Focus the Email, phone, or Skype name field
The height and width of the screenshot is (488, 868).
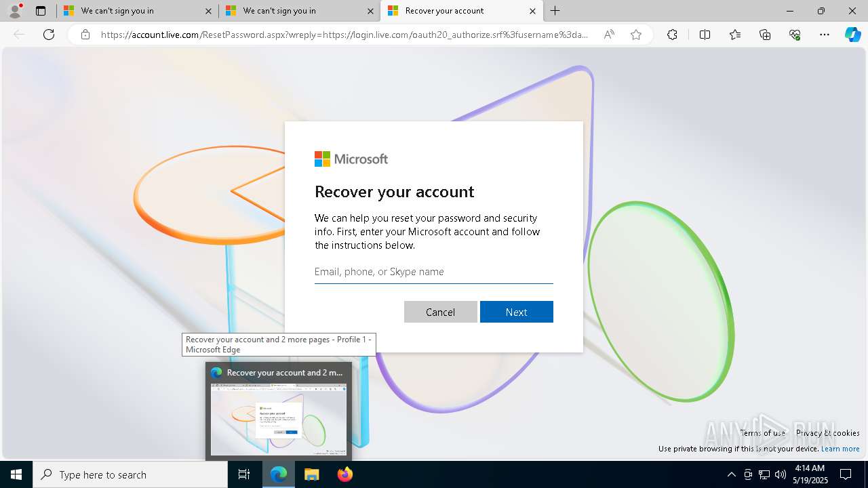(434, 272)
